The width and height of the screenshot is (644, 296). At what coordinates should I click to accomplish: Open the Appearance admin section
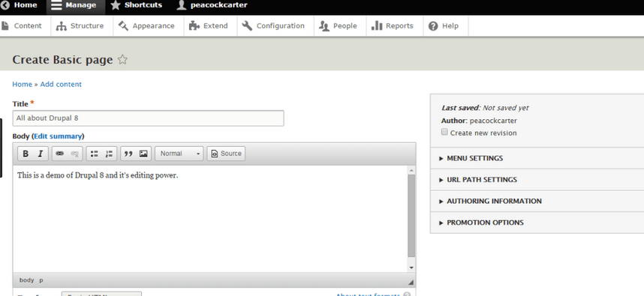[x=146, y=25]
